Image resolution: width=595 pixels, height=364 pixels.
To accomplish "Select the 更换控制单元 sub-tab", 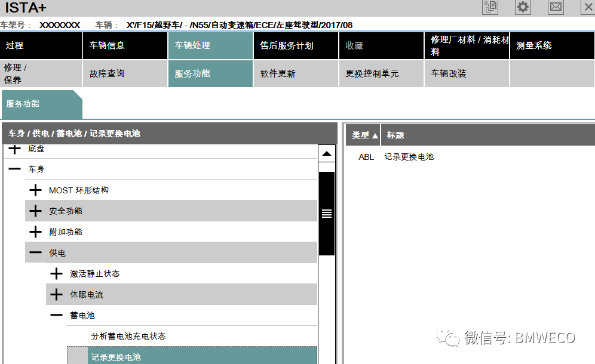I will [x=381, y=73].
